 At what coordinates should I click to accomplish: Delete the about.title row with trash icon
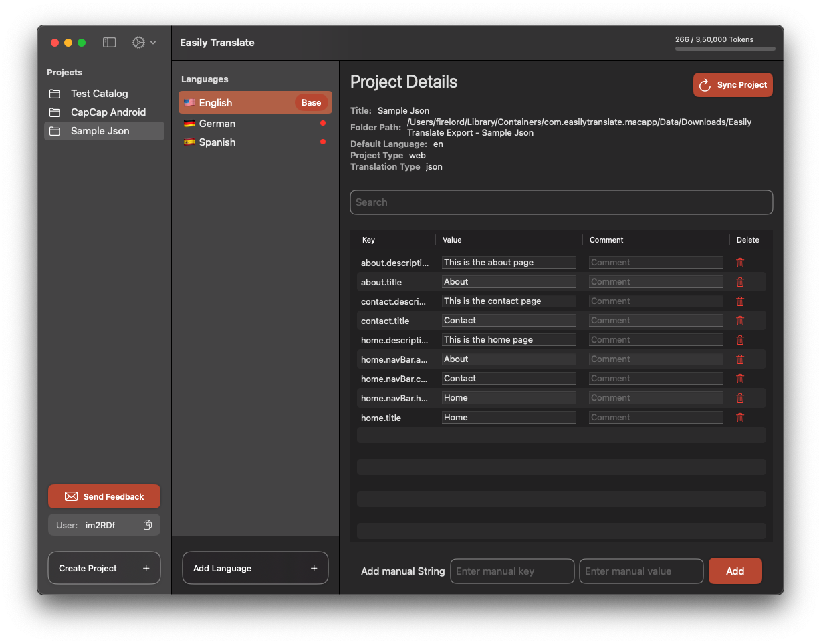pyautogui.click(x=740, y=282)
